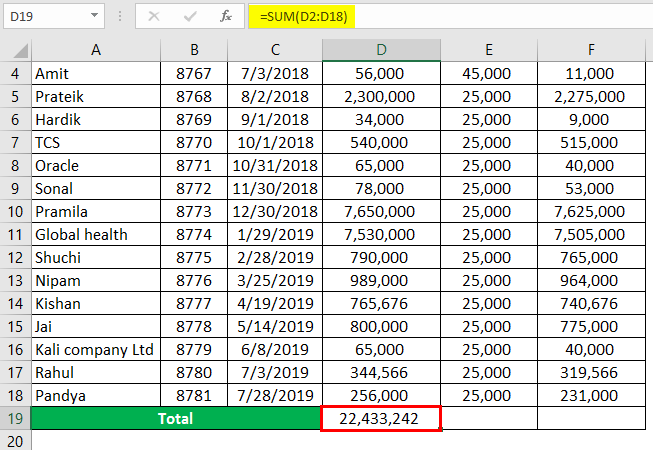Select column E header
The width and height of the screenshot is (653, 450).
(x=489, y=50)
